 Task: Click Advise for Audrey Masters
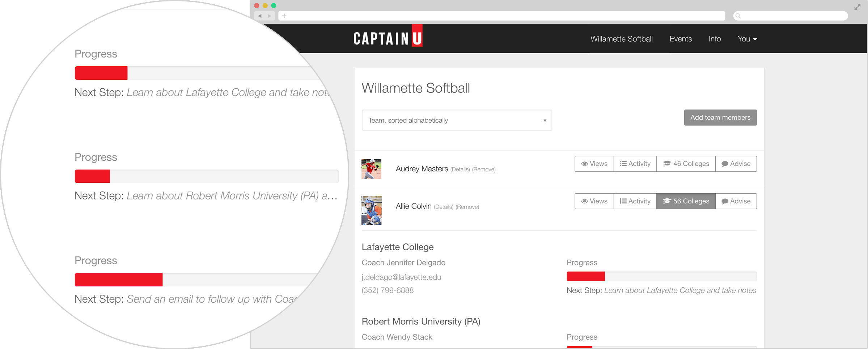coord(736,164)
